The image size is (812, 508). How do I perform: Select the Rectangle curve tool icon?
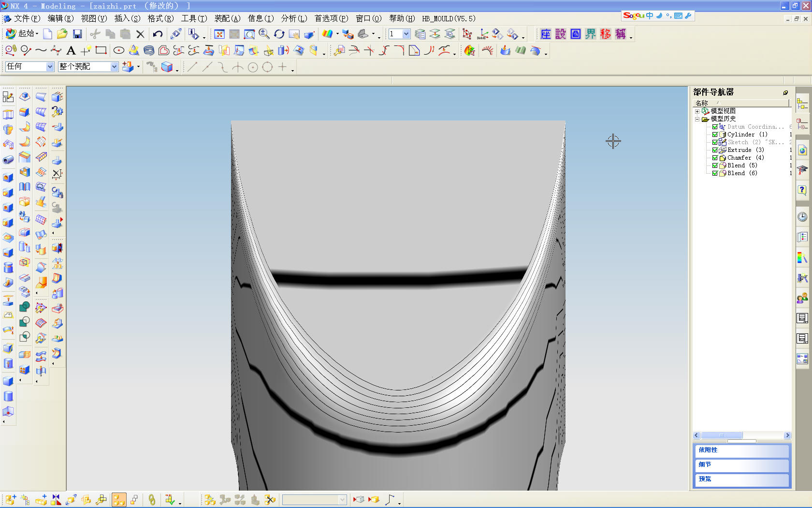[101, 50]
